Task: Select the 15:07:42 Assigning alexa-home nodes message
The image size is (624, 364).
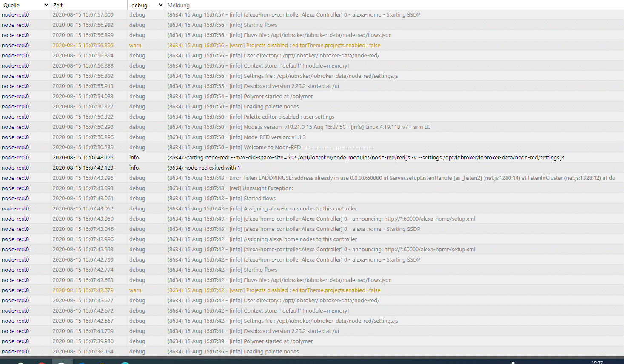Action: click(x=262, y=239)
